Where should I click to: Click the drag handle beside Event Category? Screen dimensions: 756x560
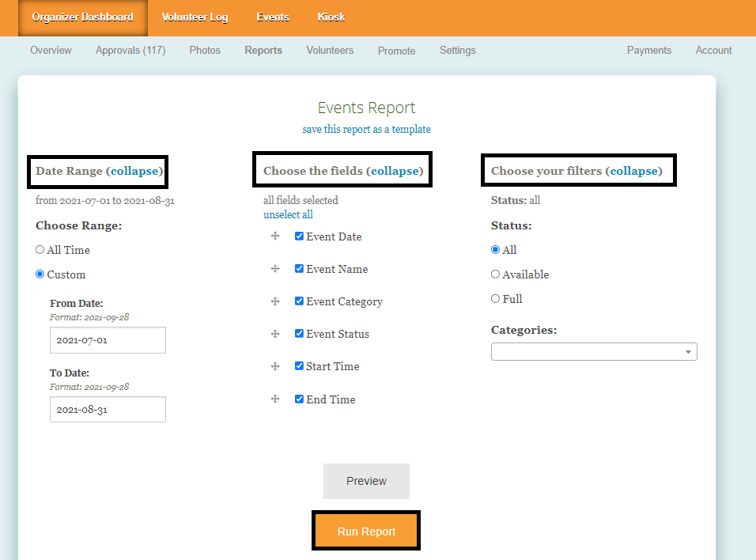click(x=275, y=301)
